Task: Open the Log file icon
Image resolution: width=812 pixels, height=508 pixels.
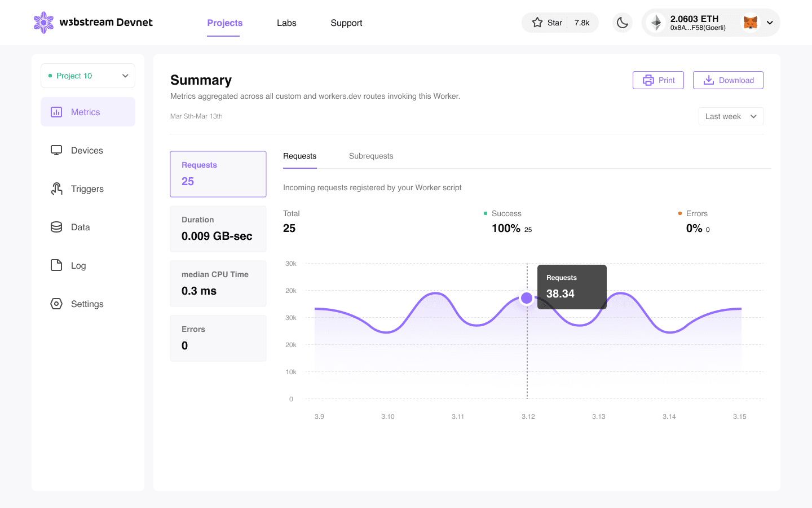Action: coord(56,265)
